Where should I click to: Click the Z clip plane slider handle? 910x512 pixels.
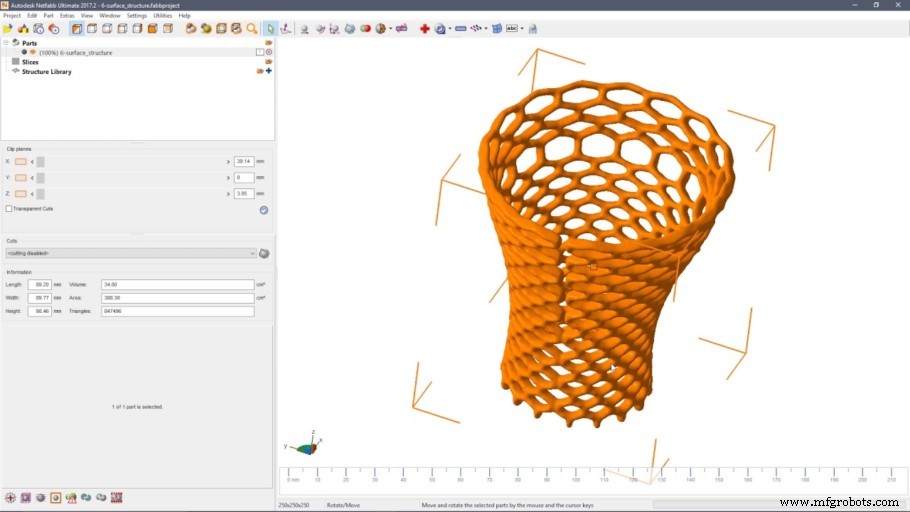tap(41, 194)
